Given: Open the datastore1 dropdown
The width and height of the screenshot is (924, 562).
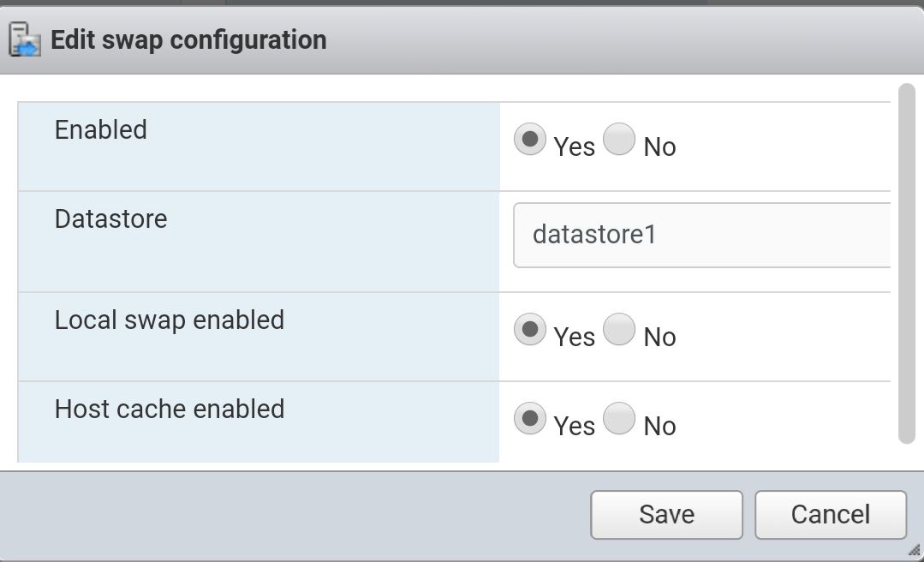Looking at the screenshot, I should click(x=702, y=236).
